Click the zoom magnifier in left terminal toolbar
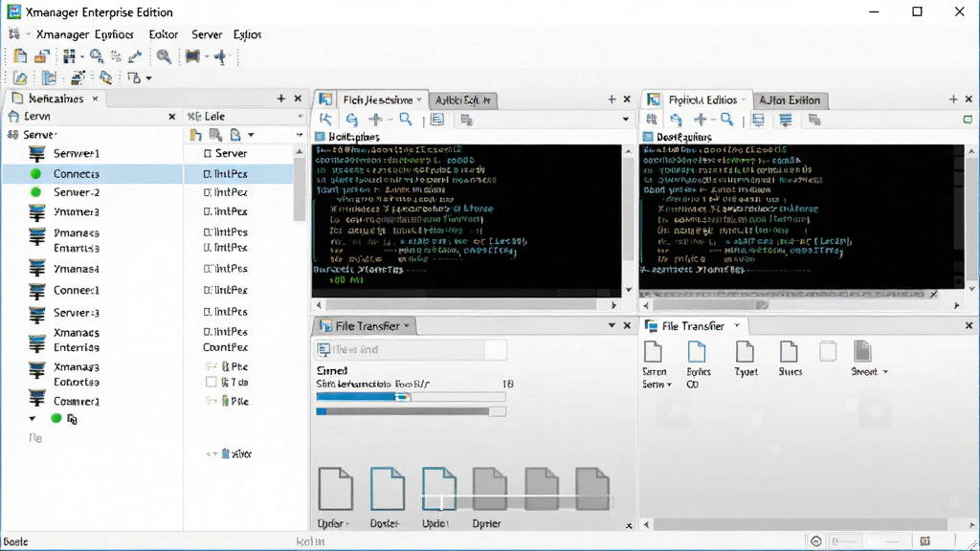980x551 pixels. [x=406, y=120]
